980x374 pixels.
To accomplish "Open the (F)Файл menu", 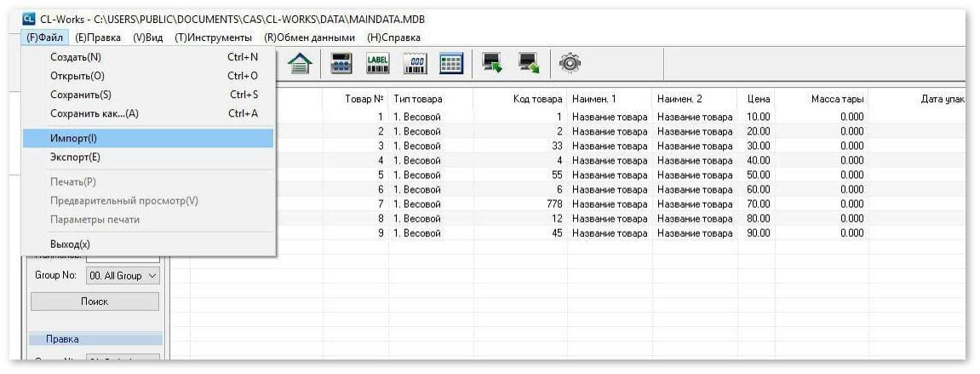I will click(x=45, y=37).
